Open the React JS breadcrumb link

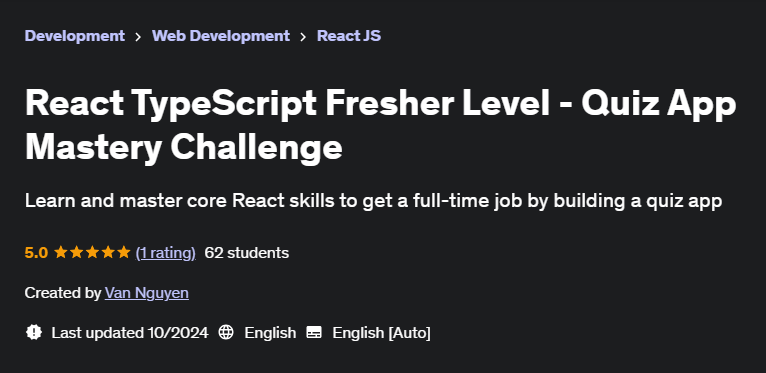(349, 36)
